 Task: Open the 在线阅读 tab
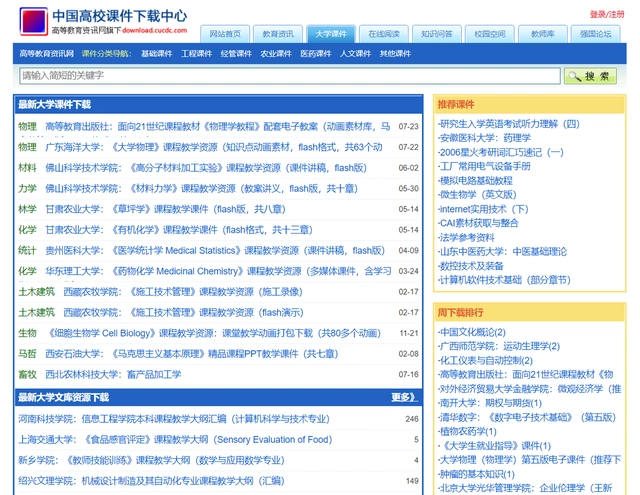[x=384, y=34]
